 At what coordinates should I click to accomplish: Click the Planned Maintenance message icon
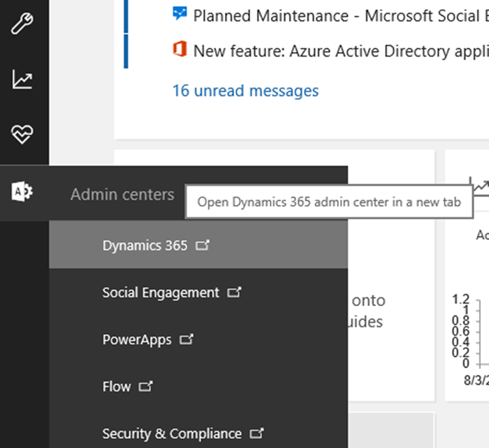180,14
